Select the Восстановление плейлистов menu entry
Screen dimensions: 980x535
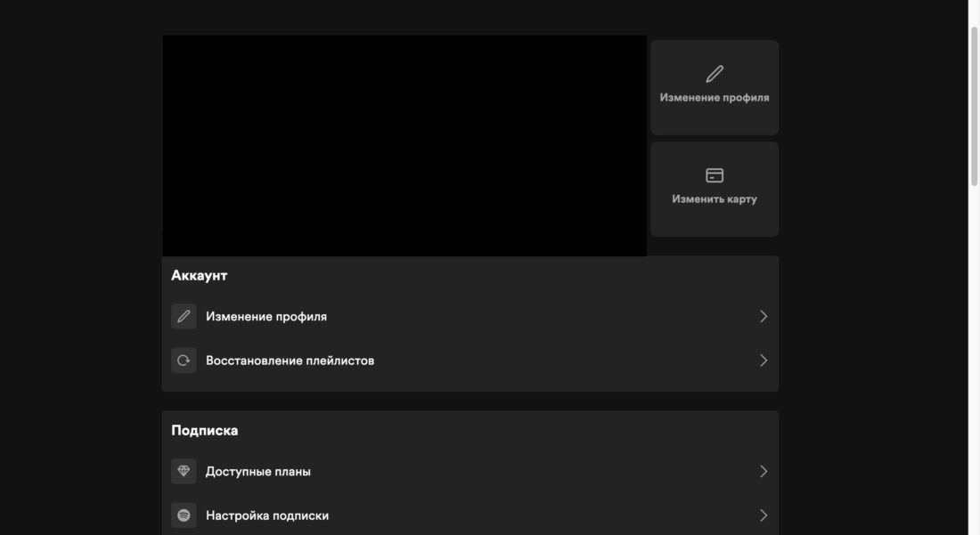[x=290, y=361]
